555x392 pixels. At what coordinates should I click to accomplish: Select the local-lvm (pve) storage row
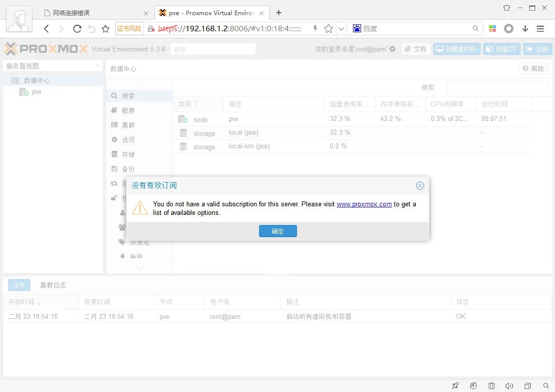(352, 146)
